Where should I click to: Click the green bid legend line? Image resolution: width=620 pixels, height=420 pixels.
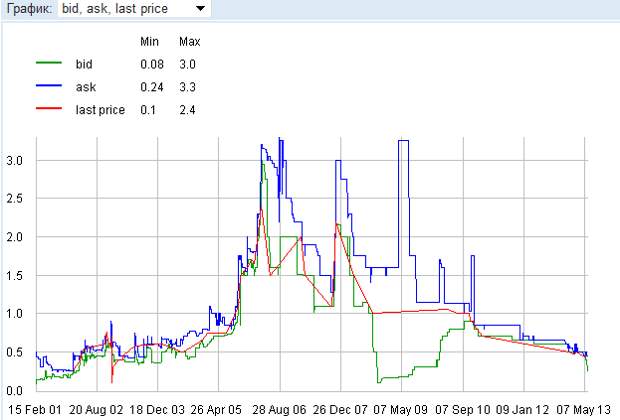coord(49,62)
